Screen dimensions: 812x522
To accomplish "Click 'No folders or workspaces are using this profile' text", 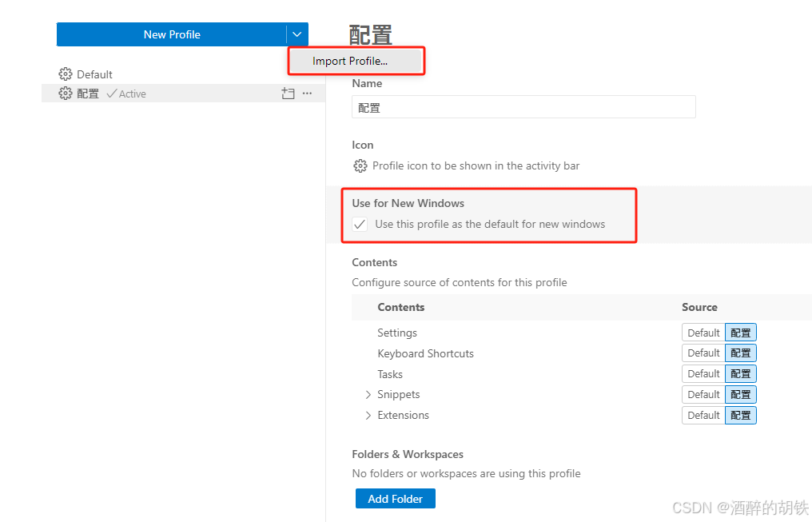I will coord(466,473).
